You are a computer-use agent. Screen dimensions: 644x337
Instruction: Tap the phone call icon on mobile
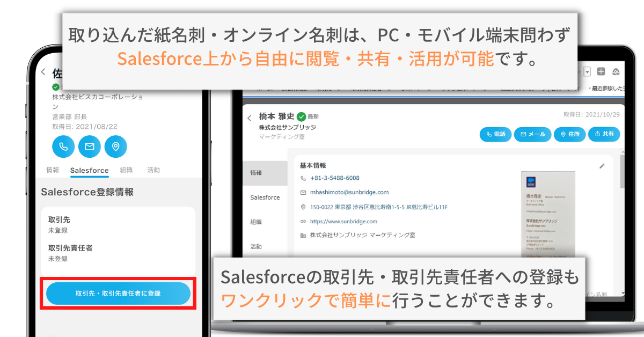point(63,146)
